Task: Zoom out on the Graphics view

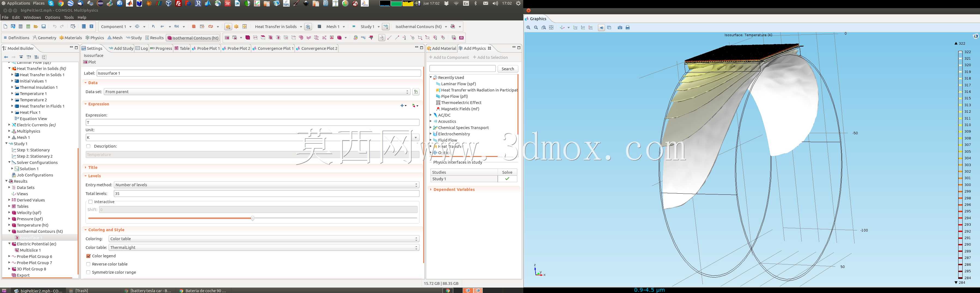Action: pyautogui.click(x=536, y=28)
